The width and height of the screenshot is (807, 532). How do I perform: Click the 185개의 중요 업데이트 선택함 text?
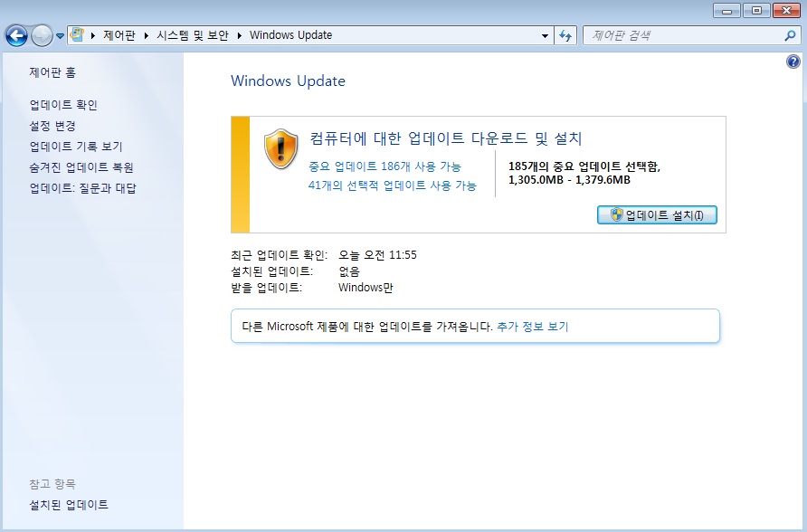click(584, 166)
